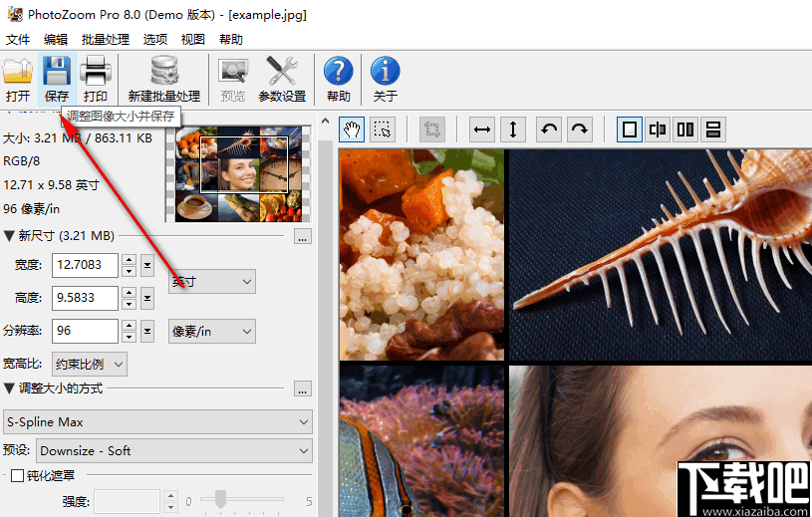Decrease 宽度 with the down spinner

pyautogui.click(x=129, y=271)
